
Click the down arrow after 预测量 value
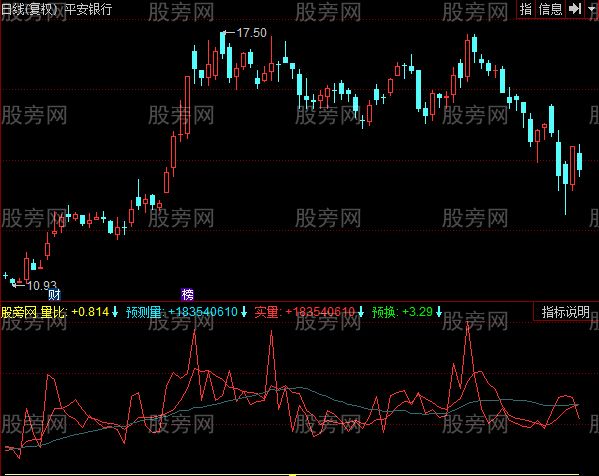244,312
